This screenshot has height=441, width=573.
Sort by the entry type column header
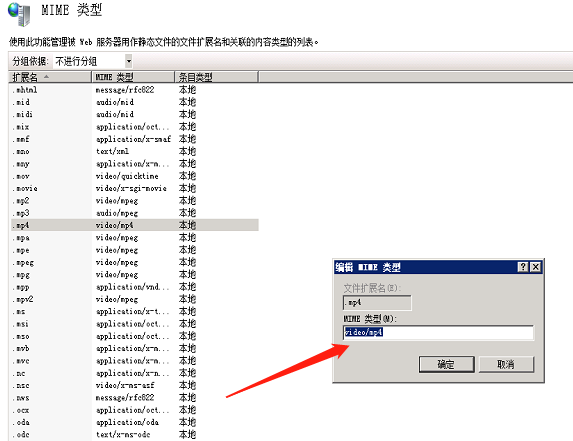pyautogui.click(x=216, y=77)
